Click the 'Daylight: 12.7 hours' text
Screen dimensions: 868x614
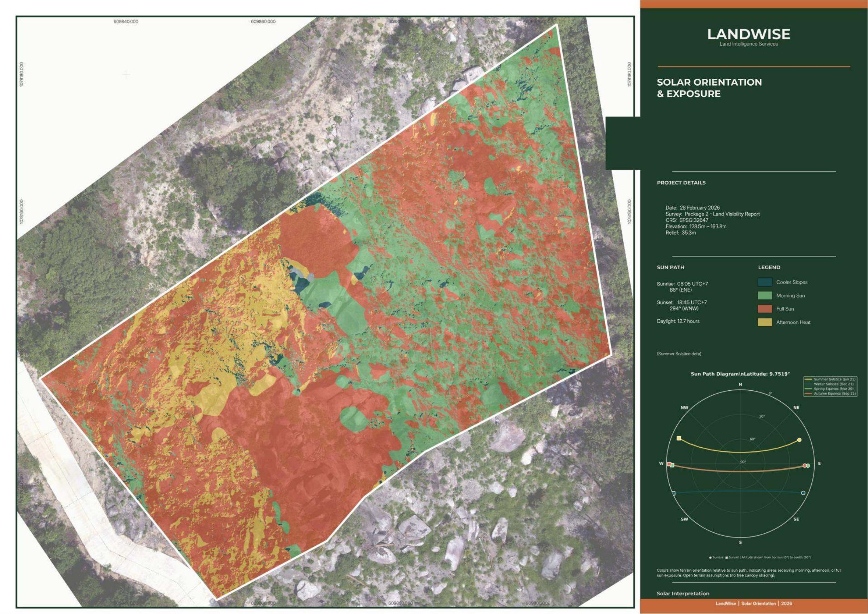tap(678, 321)
